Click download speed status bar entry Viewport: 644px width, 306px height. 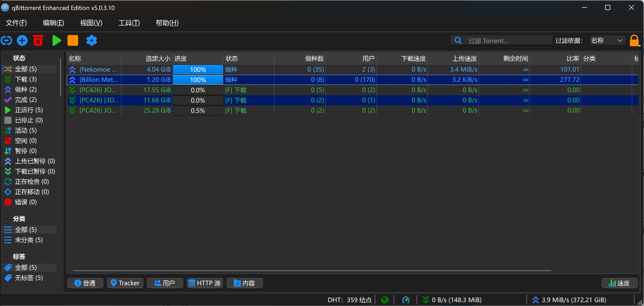[x=452, y=300]
